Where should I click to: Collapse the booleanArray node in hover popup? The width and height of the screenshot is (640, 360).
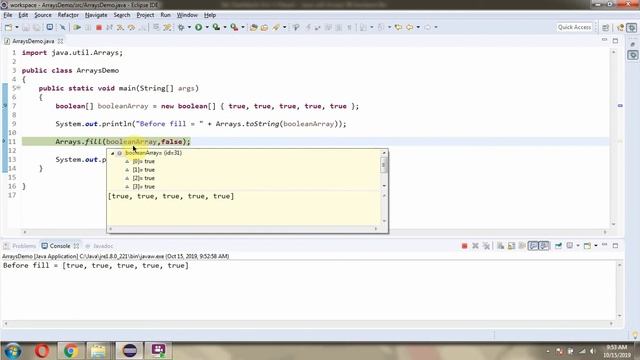coord(113,153)
